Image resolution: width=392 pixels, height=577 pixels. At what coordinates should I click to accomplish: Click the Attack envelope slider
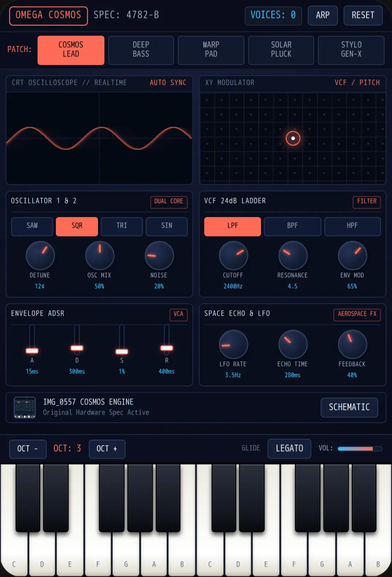coord(32,339)
